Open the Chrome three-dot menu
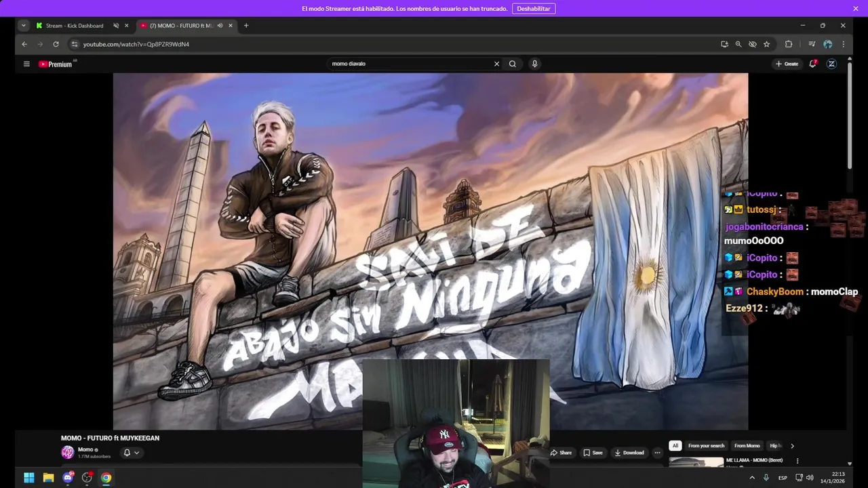 click(844, 44)
